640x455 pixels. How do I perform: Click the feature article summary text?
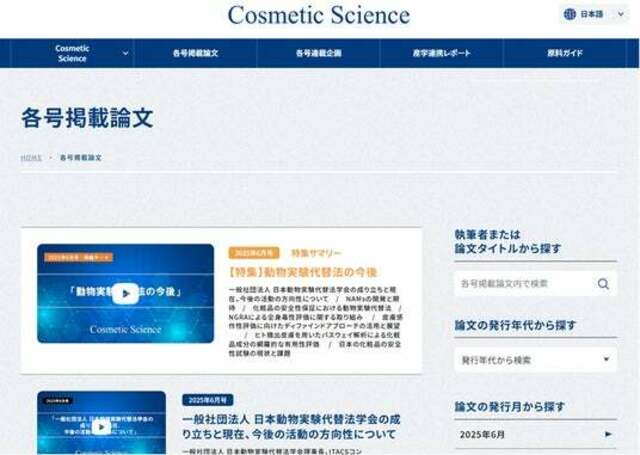316,321
